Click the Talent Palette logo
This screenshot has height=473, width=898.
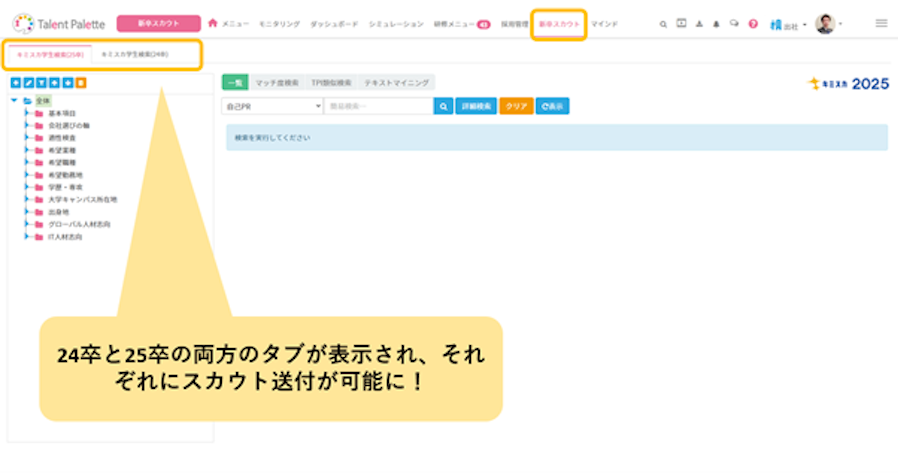pos(60,24)
